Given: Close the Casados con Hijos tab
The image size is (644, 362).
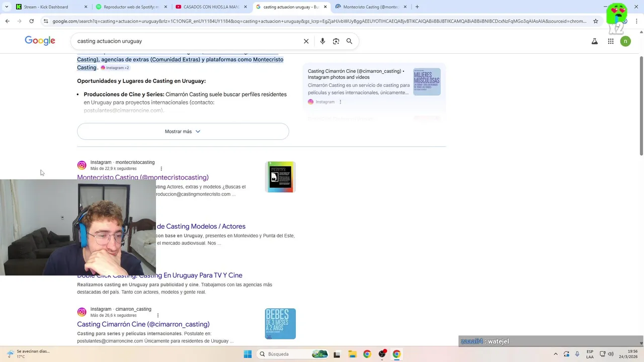Looking at the screenshot, I should click(x=246, y=7).
